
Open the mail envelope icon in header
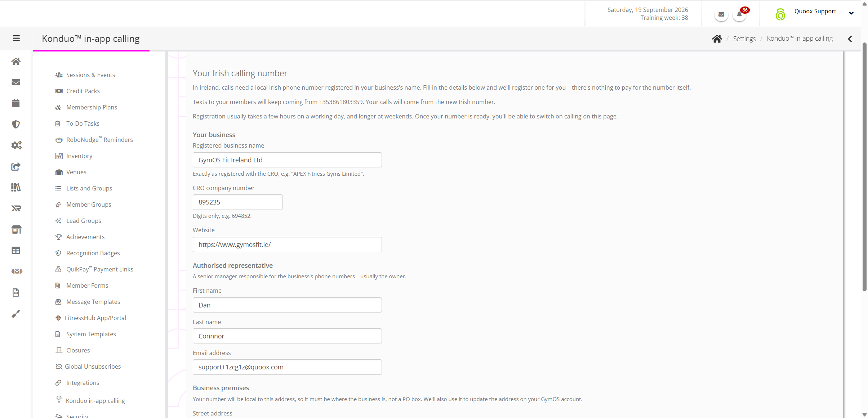(x=721, y=15)
